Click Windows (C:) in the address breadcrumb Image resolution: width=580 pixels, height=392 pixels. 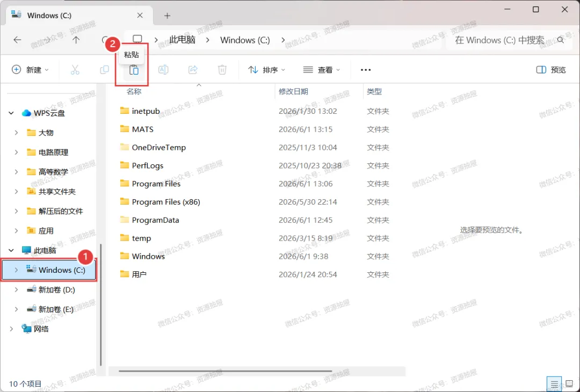pyautogui.click(x=245, y=40)
